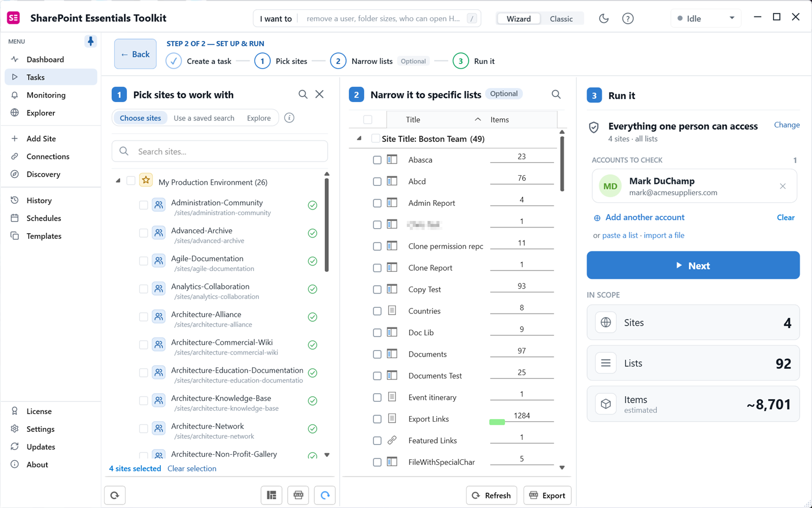Check the My Production Environment checkbox
The width and height of the screenshot is (812, 508).
click(131, 180)
